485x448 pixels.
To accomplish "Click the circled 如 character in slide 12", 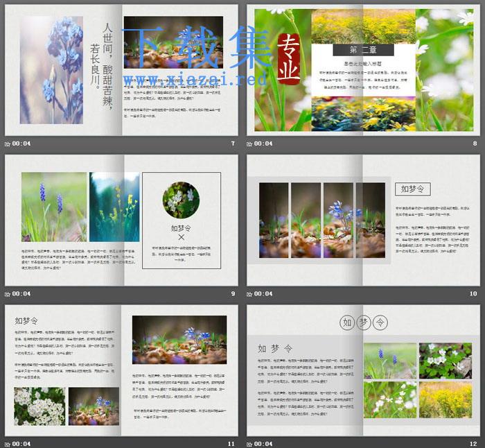I will pos(346,322).
